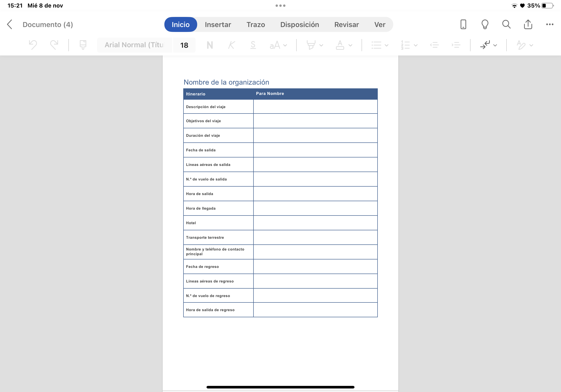
Task: Open the mobile view phone icon
Action: (x=463, y=24)
